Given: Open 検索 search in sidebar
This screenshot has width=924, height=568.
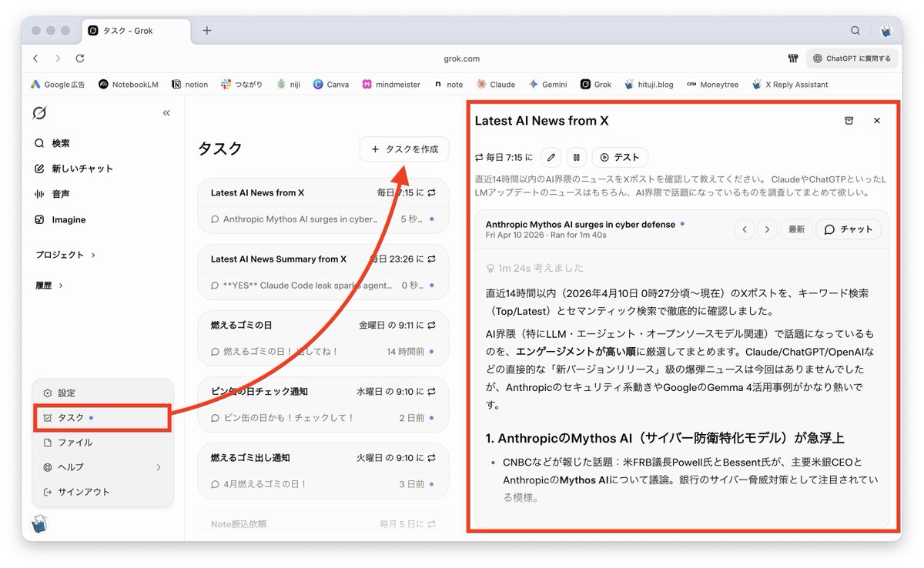Looking at the screenshot, I should coord(52,143).
